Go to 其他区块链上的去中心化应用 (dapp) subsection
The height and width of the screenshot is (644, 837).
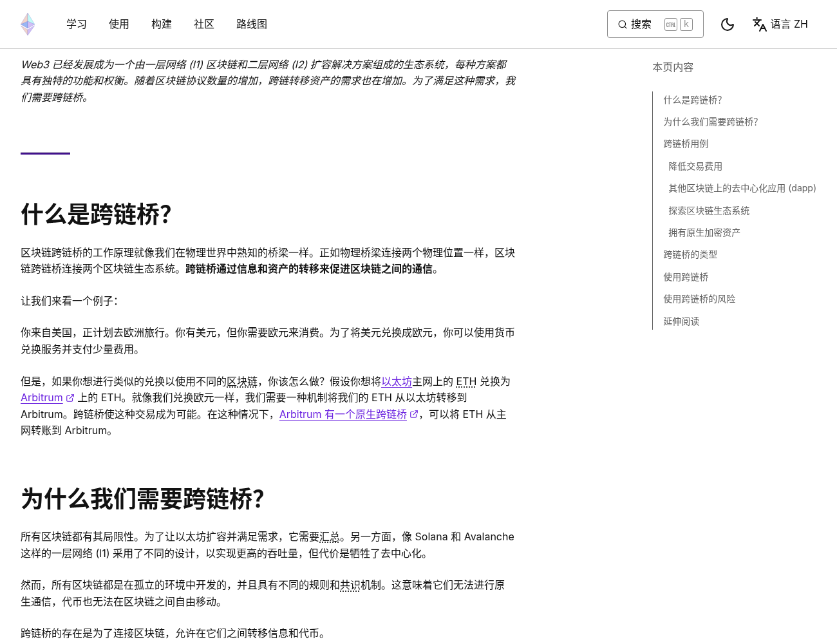click(x=742, y=188)
